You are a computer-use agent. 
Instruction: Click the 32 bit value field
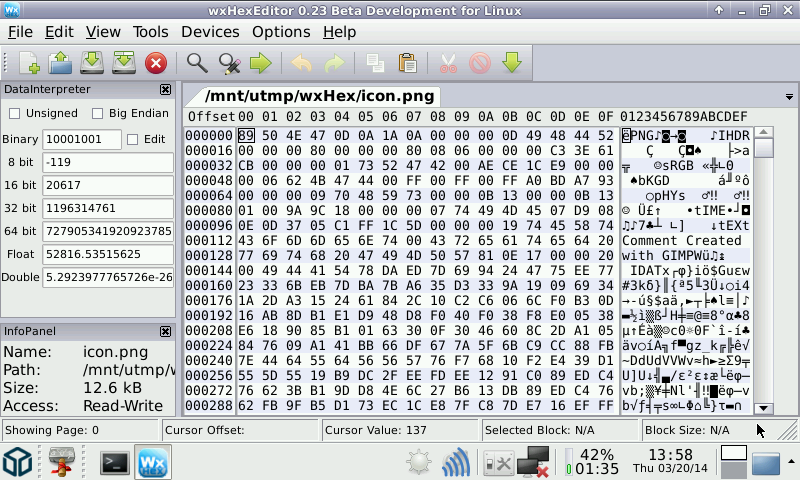click(x=108, y=208)
